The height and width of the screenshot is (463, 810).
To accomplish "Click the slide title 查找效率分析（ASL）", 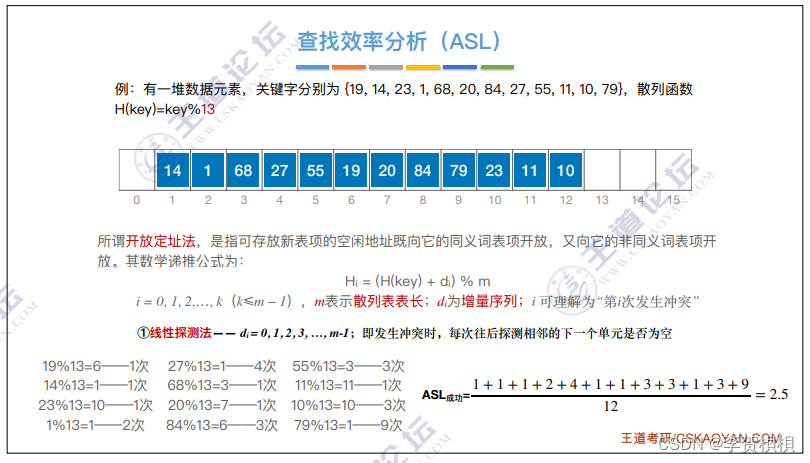I will click(399, 41).
